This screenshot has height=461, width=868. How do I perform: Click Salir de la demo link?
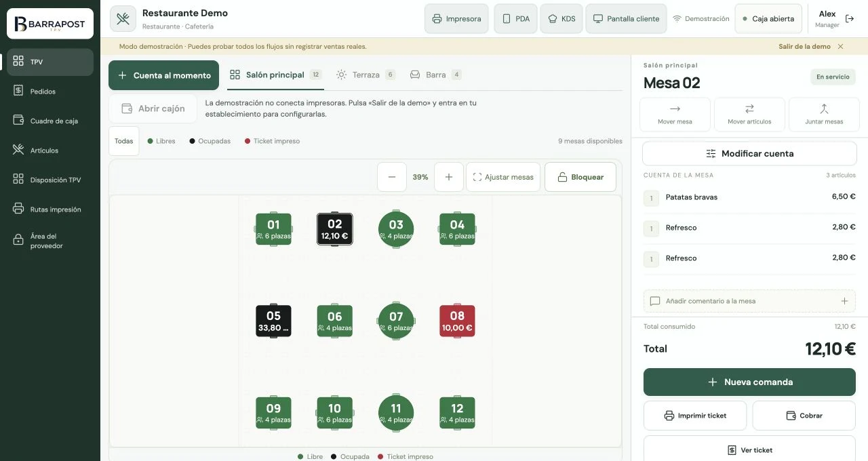pyautogui.click(x=804, y=47)
